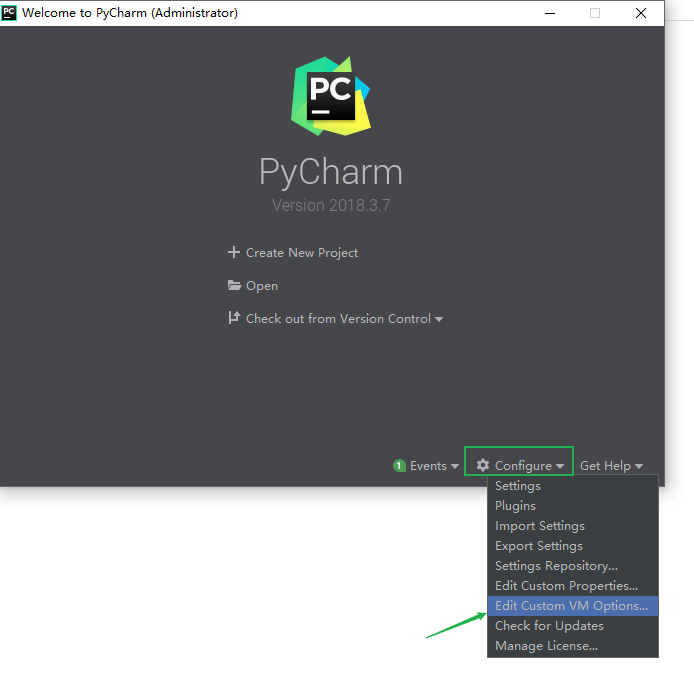Open the Events dropdown
694x675 pixels.
coord(426,466)
